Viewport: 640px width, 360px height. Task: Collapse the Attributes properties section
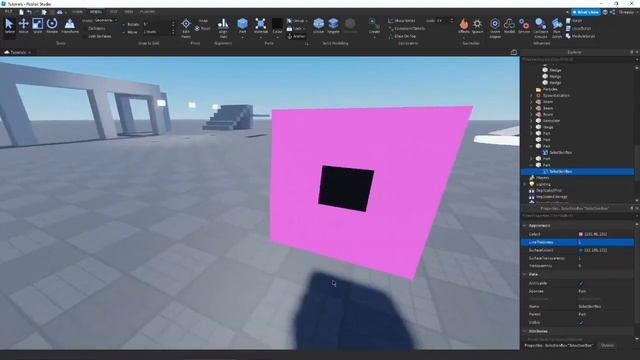tap(524, 331)
